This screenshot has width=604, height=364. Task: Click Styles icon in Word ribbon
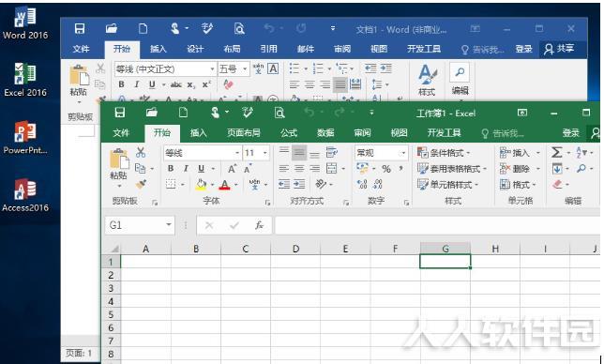(x=427, y=80)
